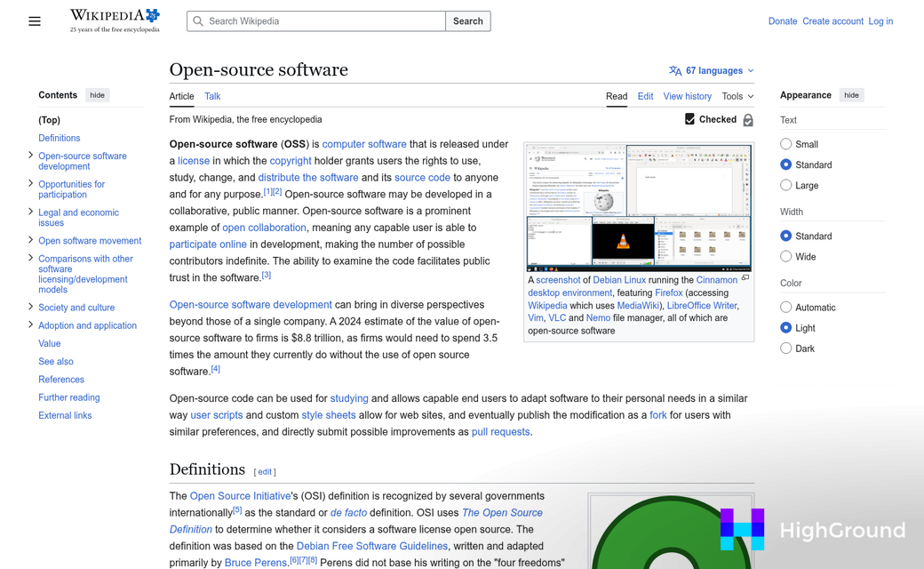
Task: Click the Checked review checkmark icon
Action: 689,119
